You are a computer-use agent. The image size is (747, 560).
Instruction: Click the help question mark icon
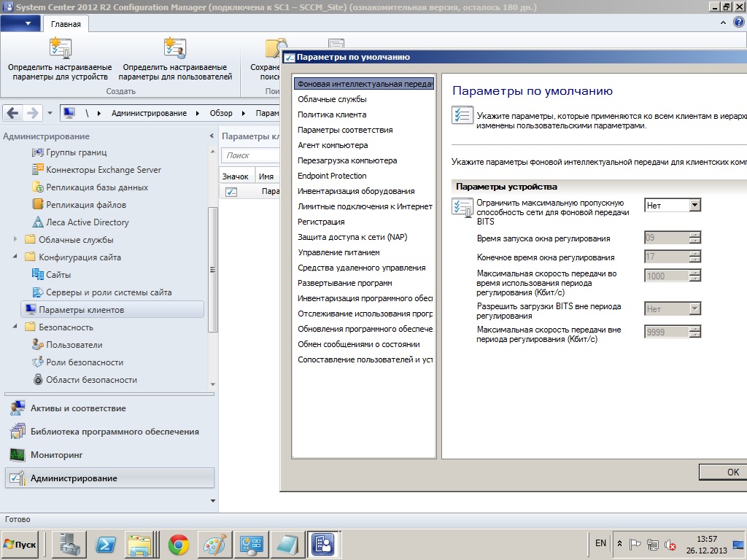tap(739, 23)
